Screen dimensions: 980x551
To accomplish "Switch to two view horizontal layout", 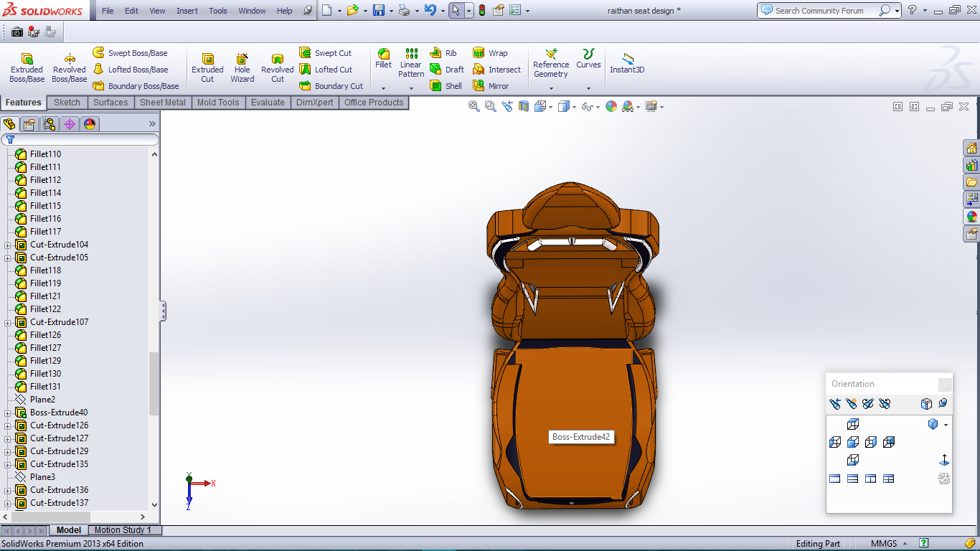I will [x=853, y=479].
